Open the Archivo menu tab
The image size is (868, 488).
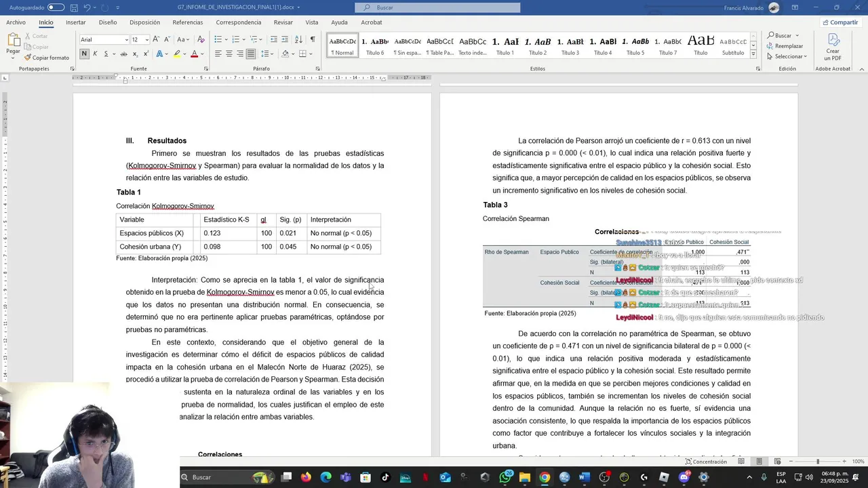click(x=16, y=22)
